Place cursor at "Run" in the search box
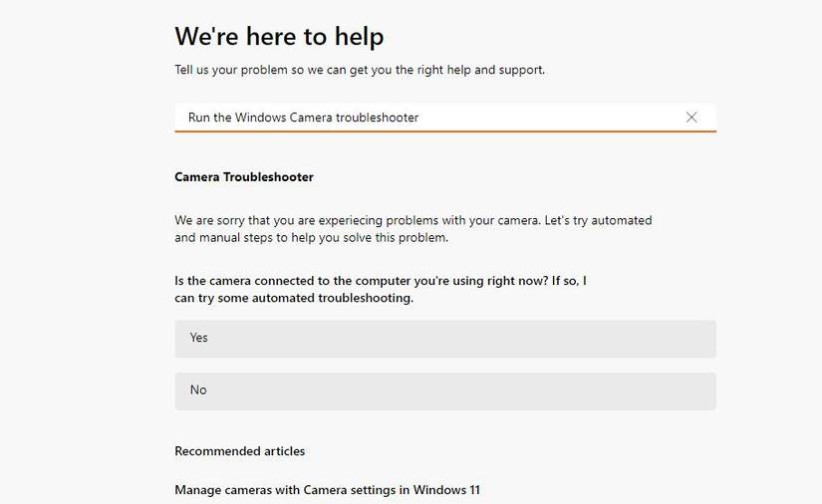 199,118
